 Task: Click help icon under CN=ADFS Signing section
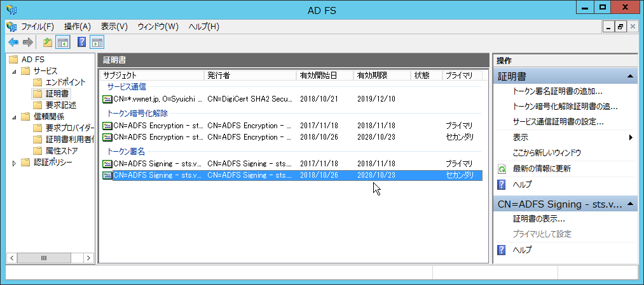coord(502,249)
